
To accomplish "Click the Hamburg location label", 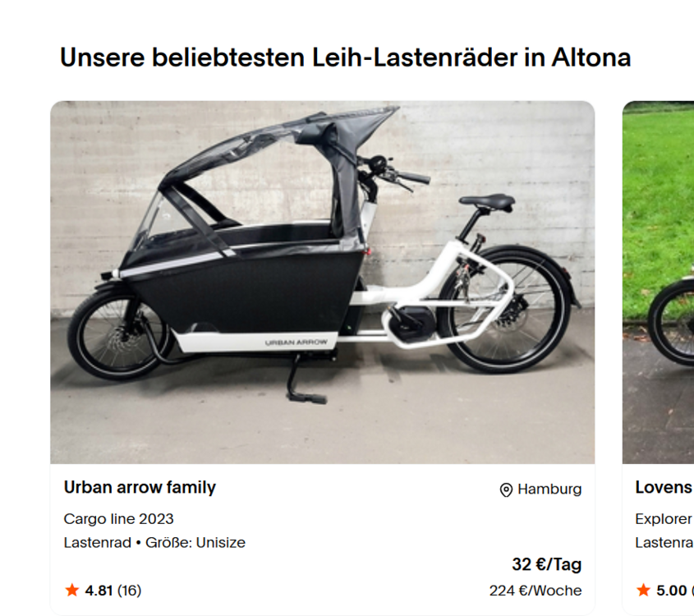I will pos(549,489).
